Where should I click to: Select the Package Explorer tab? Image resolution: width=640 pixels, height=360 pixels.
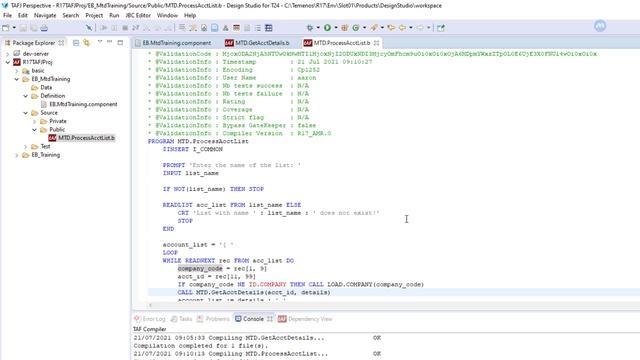tap(33, 43)
